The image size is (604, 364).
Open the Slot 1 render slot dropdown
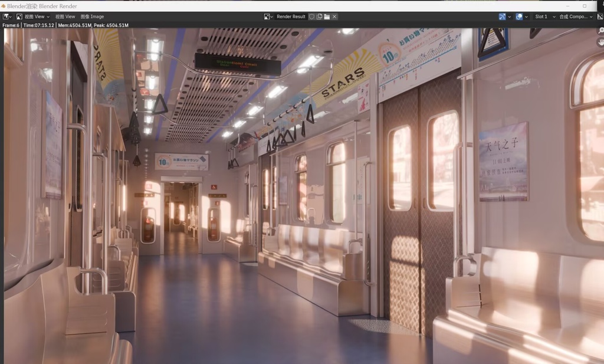point(544,17)
